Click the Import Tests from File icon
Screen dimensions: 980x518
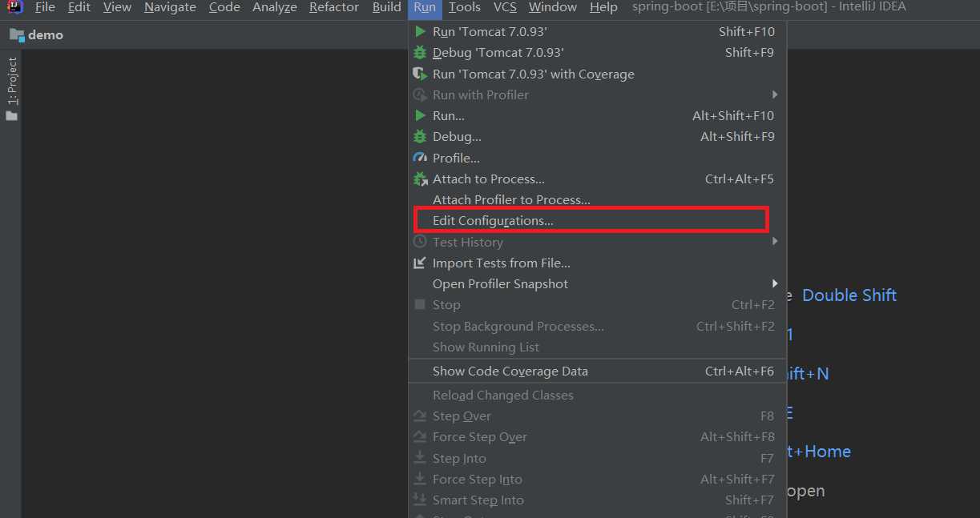tap(420, 263)
